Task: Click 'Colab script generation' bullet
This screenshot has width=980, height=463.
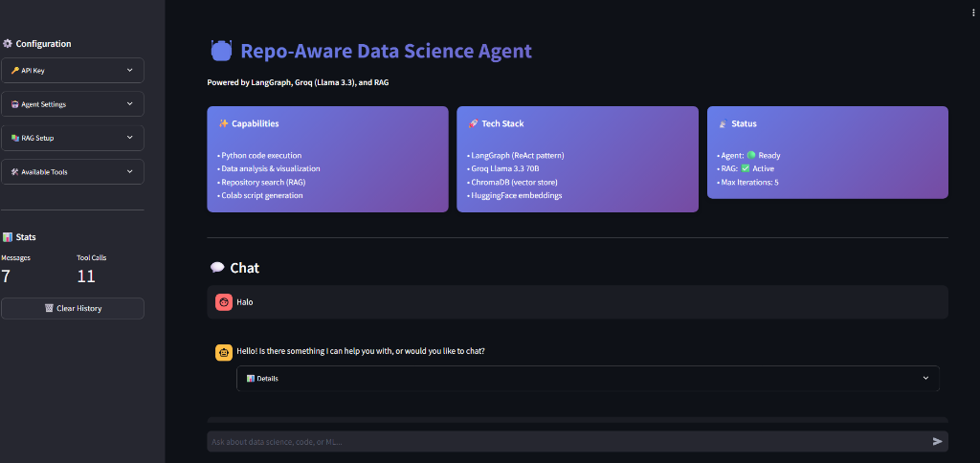Action: pyautogui.click(x=260, y=195)
